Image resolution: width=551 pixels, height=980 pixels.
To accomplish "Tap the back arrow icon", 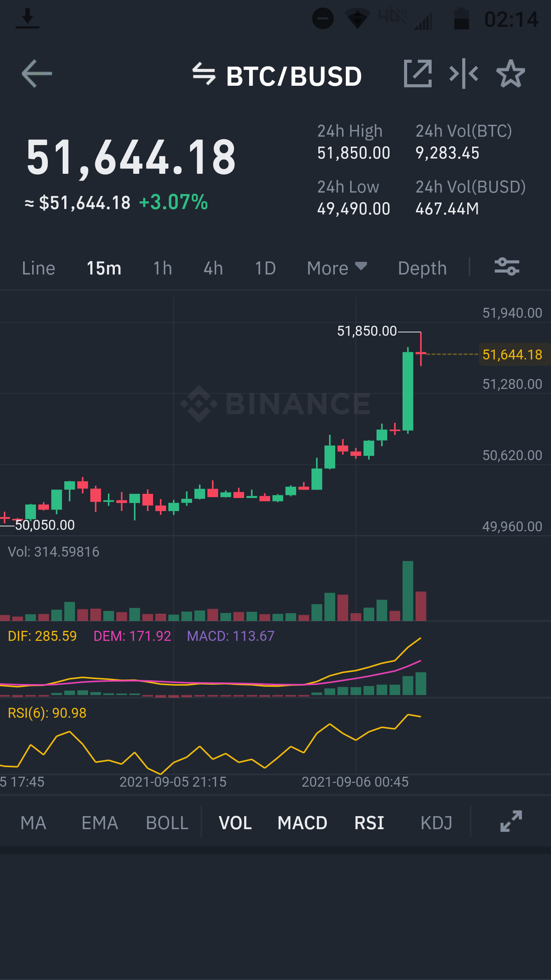I will click(x=37, y=73).
